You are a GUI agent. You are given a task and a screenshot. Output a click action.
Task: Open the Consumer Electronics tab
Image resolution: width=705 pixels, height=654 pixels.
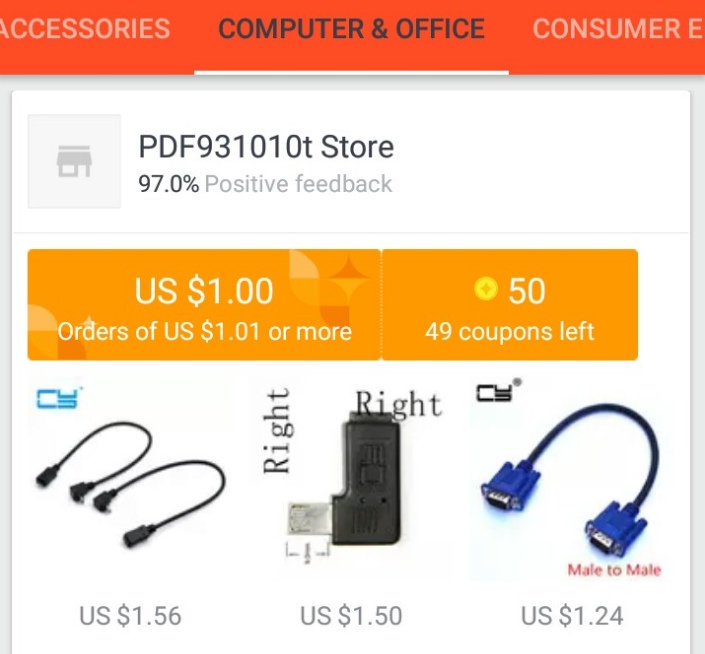tap(619, 29)
